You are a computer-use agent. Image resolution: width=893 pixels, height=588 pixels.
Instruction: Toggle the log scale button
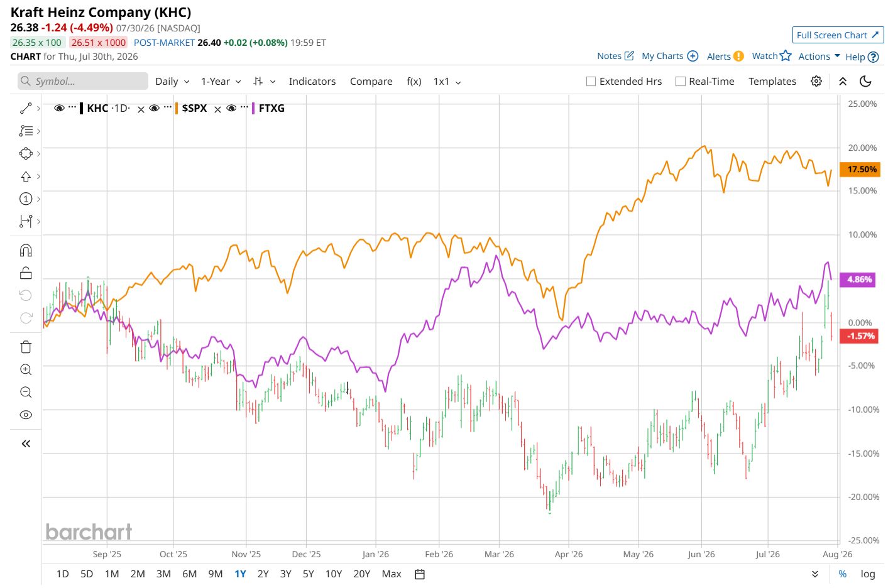click(x=868, y=574)
